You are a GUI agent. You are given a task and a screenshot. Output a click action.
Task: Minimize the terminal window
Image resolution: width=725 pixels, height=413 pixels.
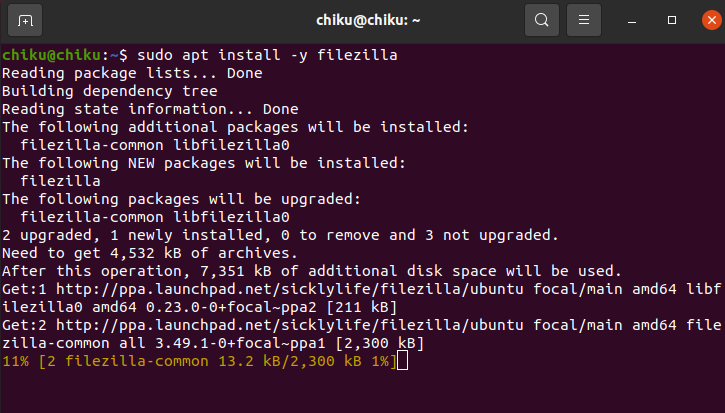tap(632, 19)
